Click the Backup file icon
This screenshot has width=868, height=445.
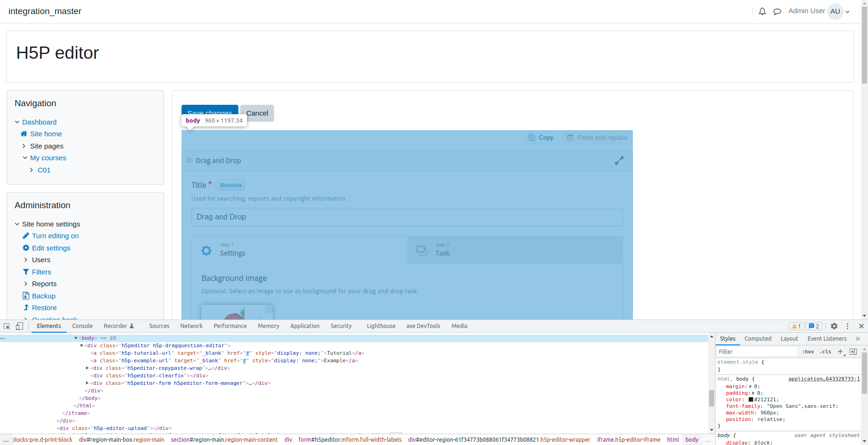pyautogui.click(x=26, y=296)
